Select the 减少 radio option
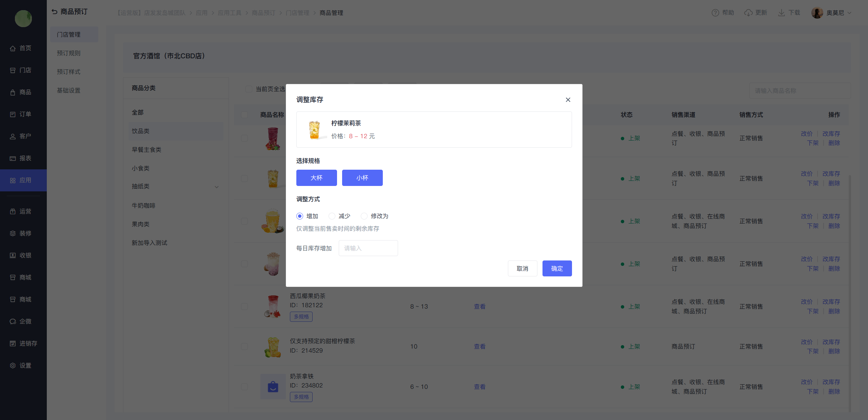 [x=332, y=216]
